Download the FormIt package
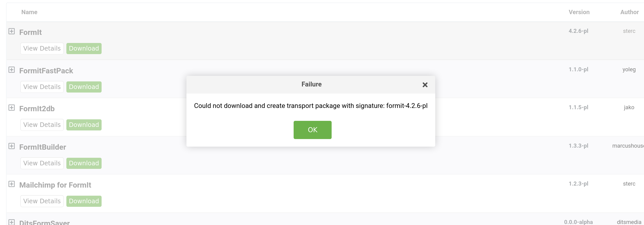Image resolution: width=644 pixels, height=225 pixels. [84, 48]
